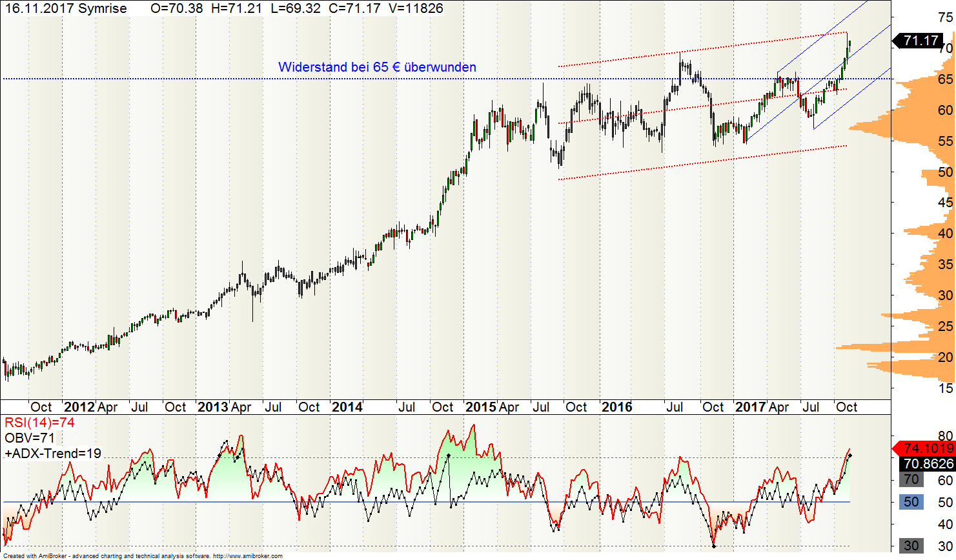Click the gray '70' overbought level box
This screenshot has height=560, width=956.
point(911,479)
